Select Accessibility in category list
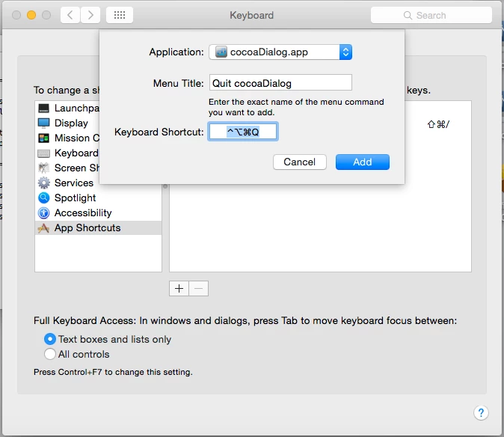504x437 pixels. pos(83,213)
